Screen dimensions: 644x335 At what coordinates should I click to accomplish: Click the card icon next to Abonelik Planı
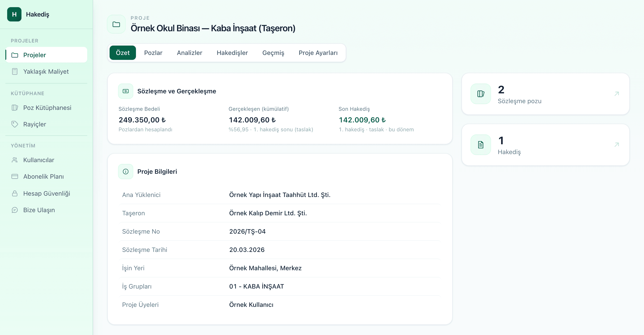(x=15, y=176)
